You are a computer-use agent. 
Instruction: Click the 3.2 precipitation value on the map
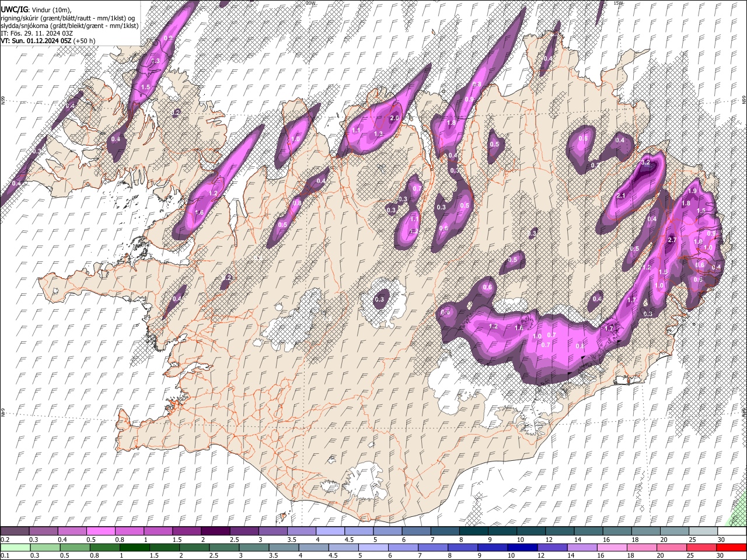[645, 163]
